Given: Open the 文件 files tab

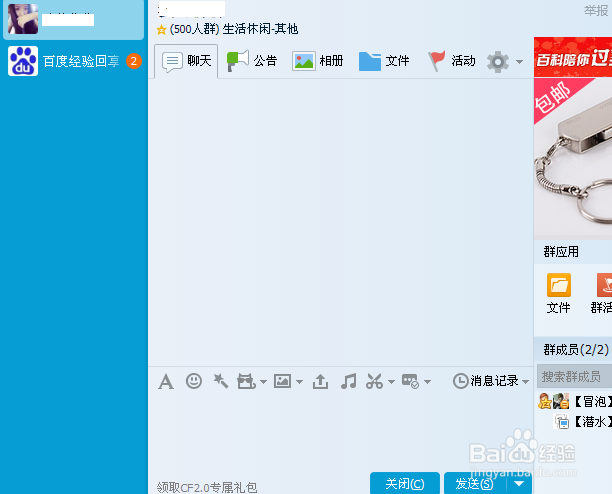Looking at the screenshot, I should (x=384, y=61).
